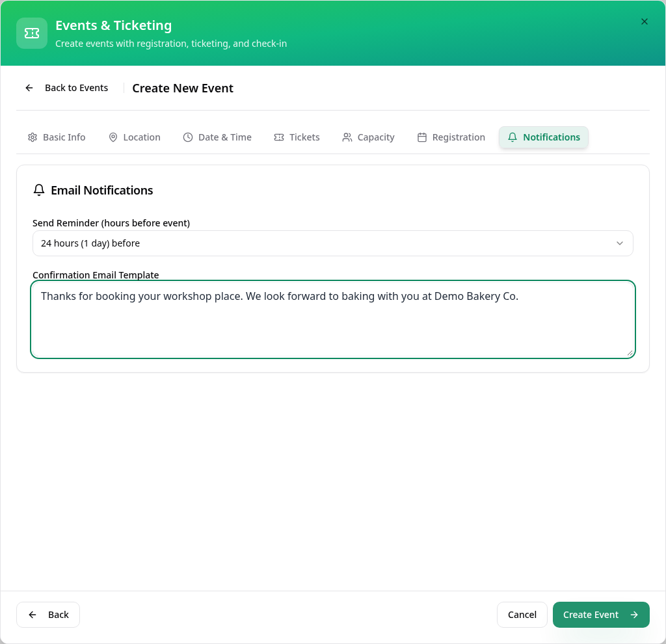The width and height of the screenshot is (666, 644).
Task: Click the Email Notifications section title
Action: point(102,191)
